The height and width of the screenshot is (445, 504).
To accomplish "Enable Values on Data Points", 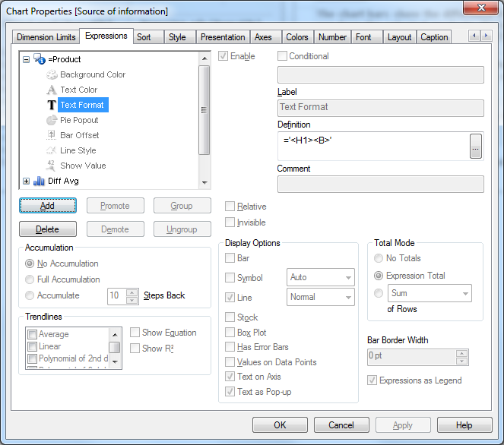I will tap(230, 361).
